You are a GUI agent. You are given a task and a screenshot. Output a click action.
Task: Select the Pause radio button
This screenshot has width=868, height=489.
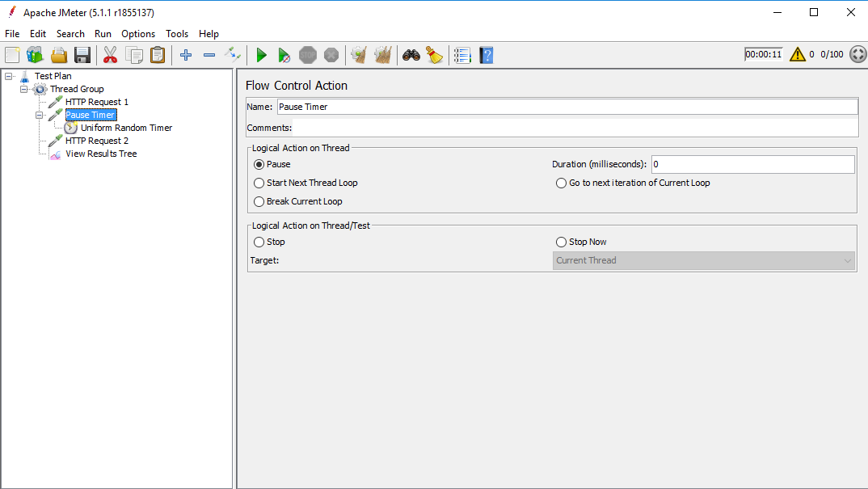tap(259, 164)
